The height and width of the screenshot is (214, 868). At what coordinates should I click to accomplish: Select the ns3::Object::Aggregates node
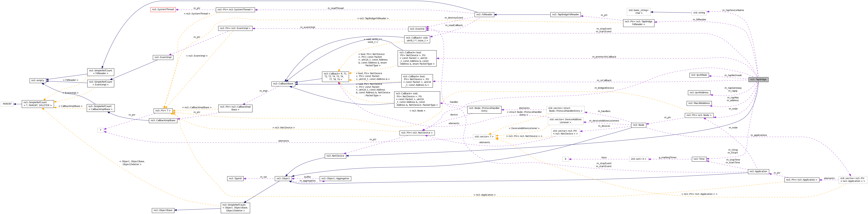[335, 179]
